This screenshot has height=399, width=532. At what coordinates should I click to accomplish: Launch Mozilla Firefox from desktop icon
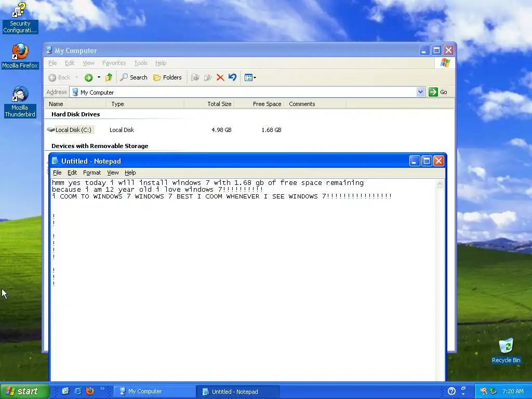coord(20,56)
